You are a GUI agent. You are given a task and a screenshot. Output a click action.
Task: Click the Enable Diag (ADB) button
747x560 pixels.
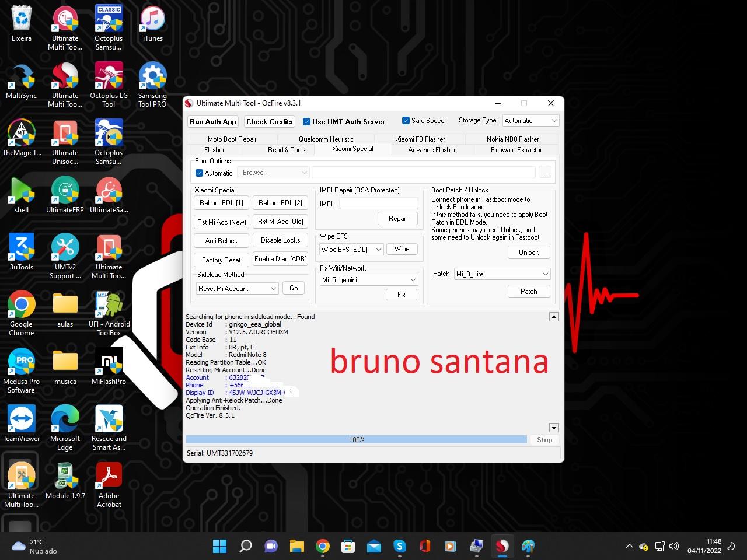[x=280, y=259]
